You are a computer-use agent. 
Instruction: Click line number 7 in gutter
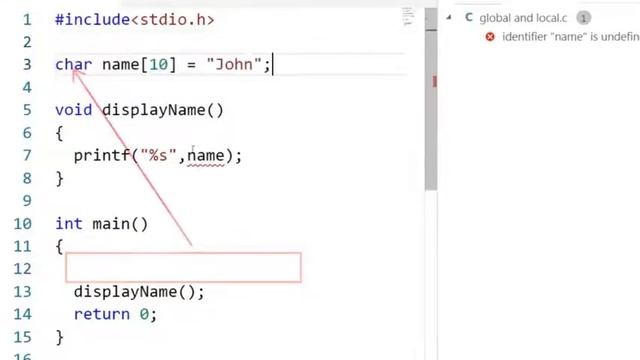coord(27,156)
